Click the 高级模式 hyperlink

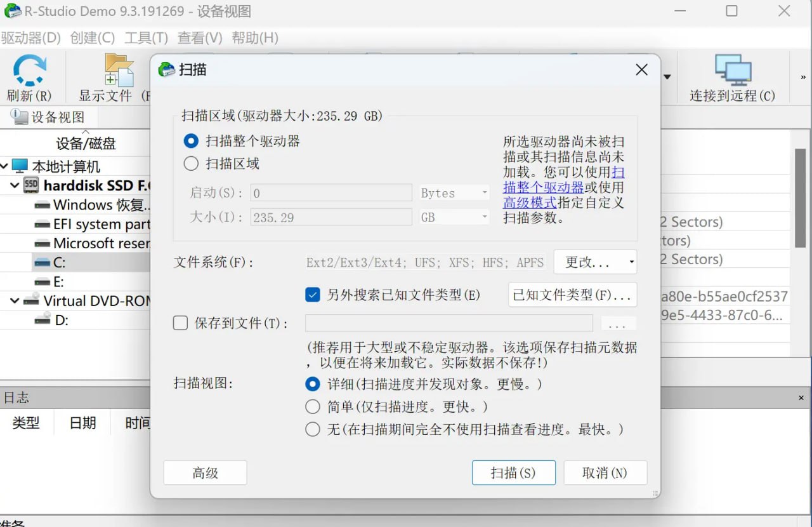tap(530, 203)
